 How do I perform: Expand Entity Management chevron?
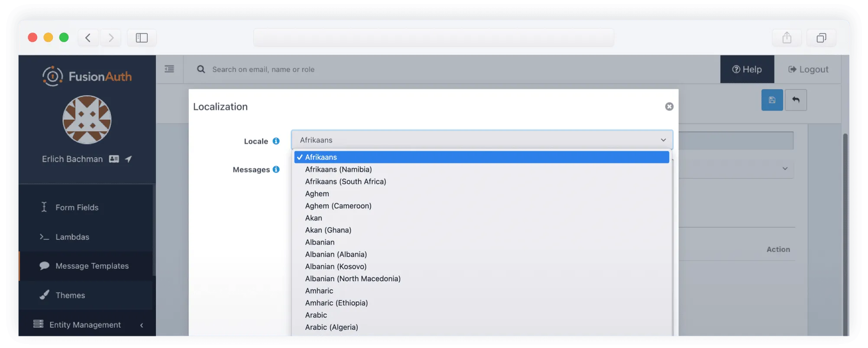(142, 325)
